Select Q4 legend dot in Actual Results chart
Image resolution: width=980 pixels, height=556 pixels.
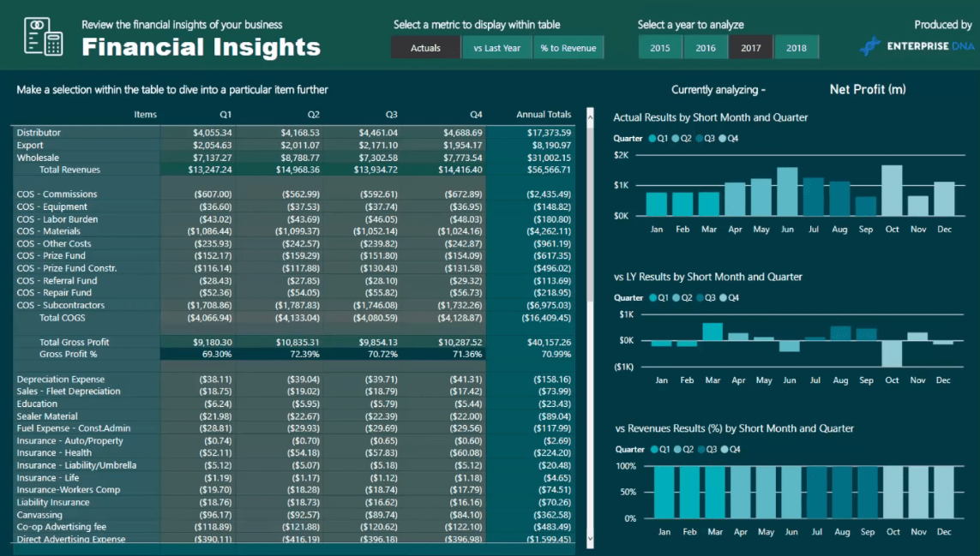click(x=723, y=139)
